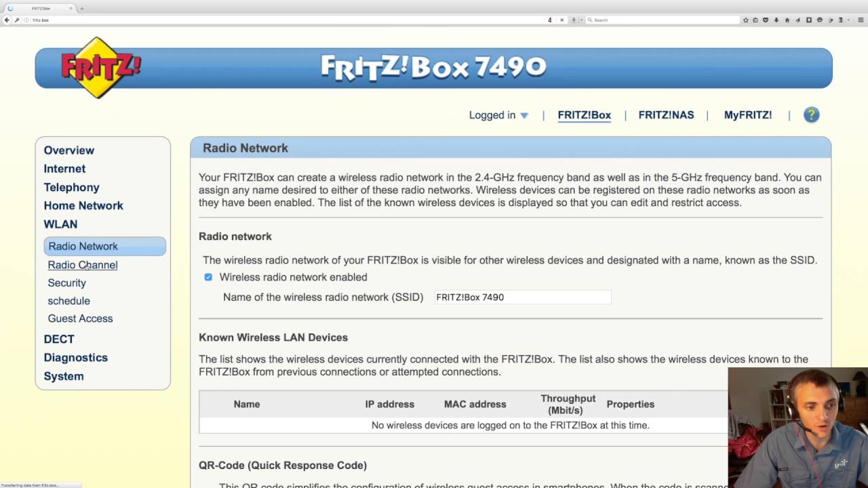Image resolution: width=868 pixels, height=488 pixels.
Task: Click the Name column header
Action: point(247,404)
